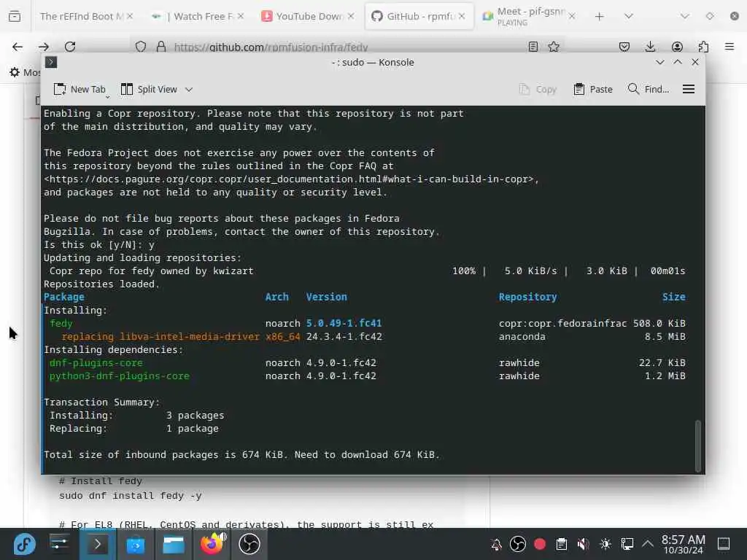Open Konsole hamburger menu
747x560 pixels.
[x=689, y=90]
